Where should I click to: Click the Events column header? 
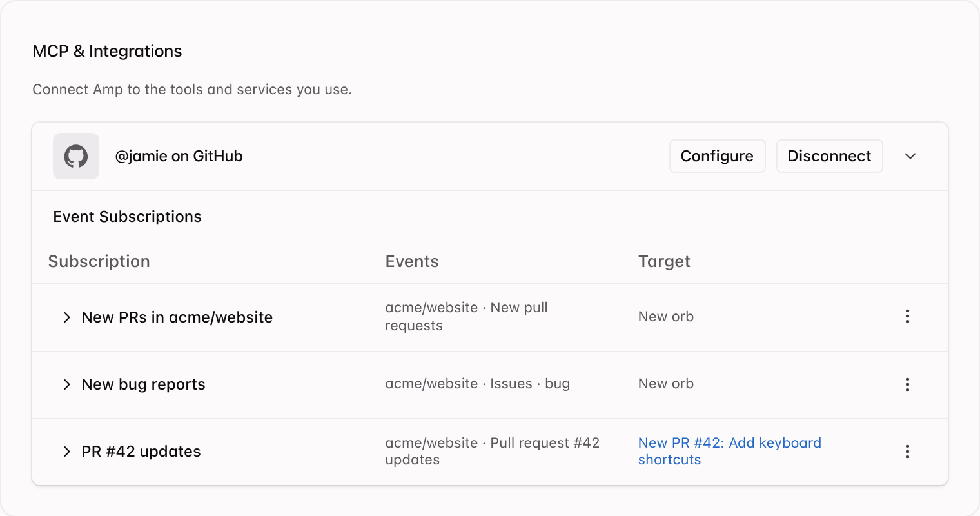tap(412, 261)
